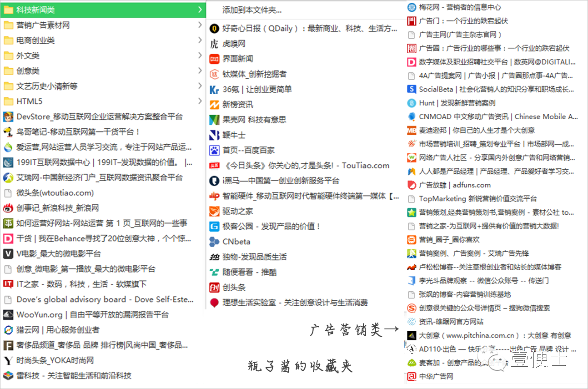588x389 pixels.
Task: Open the 创意类 bookmark folder
Action: coord(103,71)
